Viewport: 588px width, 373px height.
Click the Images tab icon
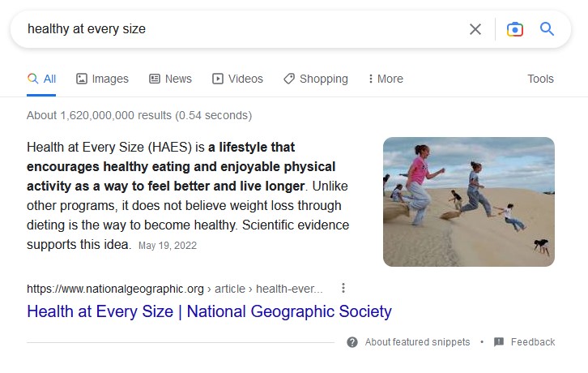point(82,79)
